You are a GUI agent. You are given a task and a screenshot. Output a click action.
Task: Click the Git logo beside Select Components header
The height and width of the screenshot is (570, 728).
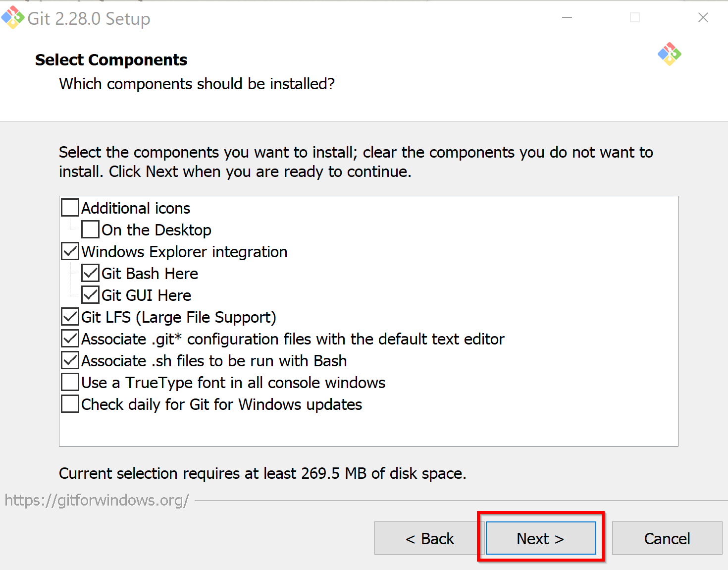coord(670,54)
